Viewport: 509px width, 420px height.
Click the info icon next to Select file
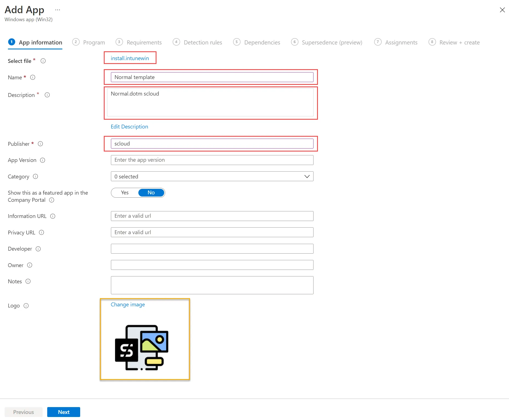(x=43, y=61)
